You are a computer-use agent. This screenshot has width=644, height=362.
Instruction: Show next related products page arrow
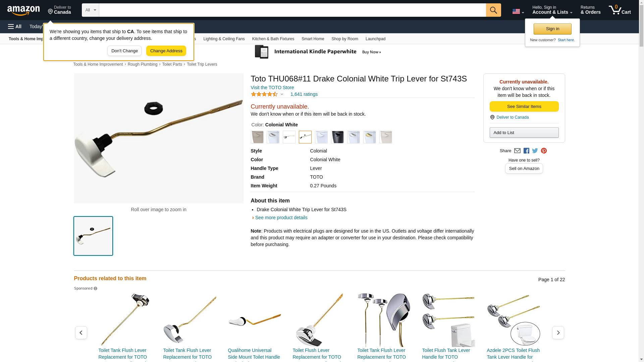558,333
